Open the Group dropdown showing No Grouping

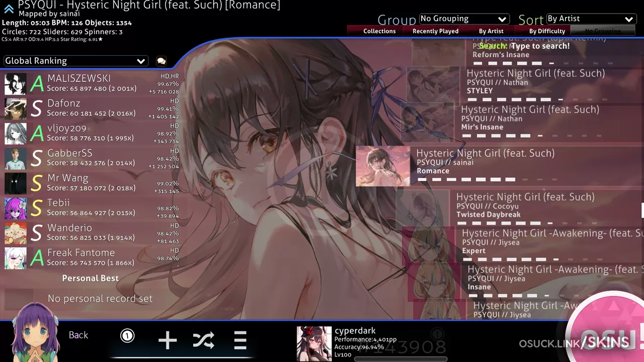463,19
